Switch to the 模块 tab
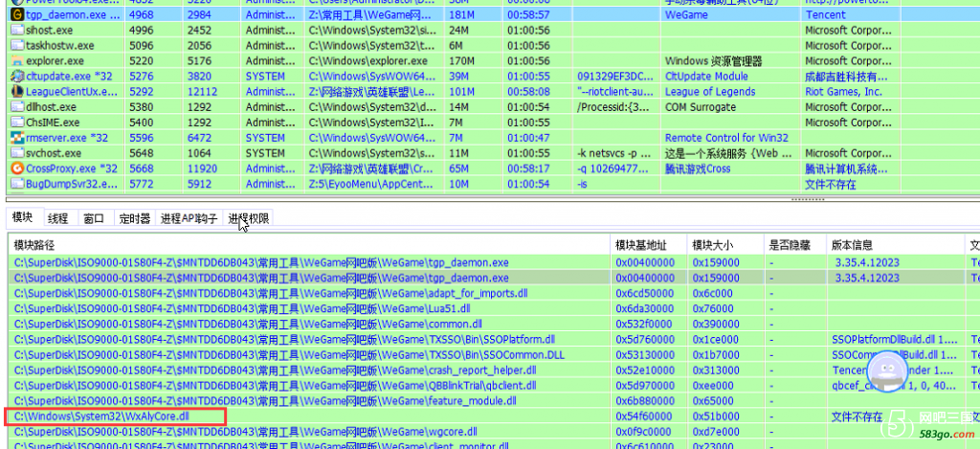The width and height of the screenshot is (980, 449). click(x=23, y=217)
